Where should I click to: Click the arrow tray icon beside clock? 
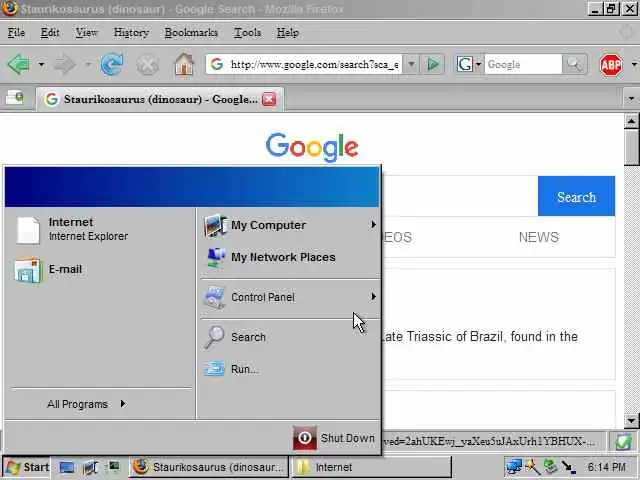tap(568, 467)
